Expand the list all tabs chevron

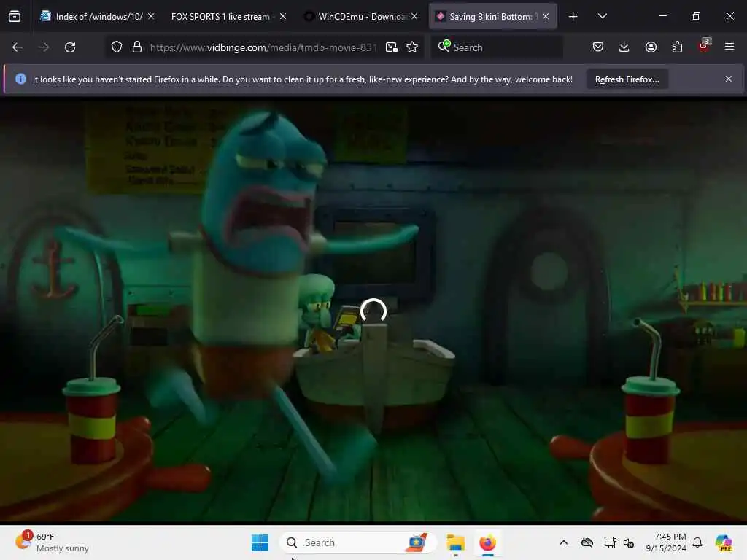(x=602, y=16)
